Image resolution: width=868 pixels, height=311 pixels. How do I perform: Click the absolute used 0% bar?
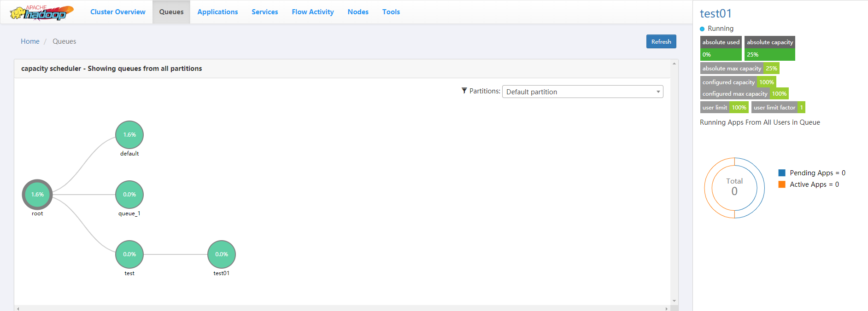tap(721, 54)
